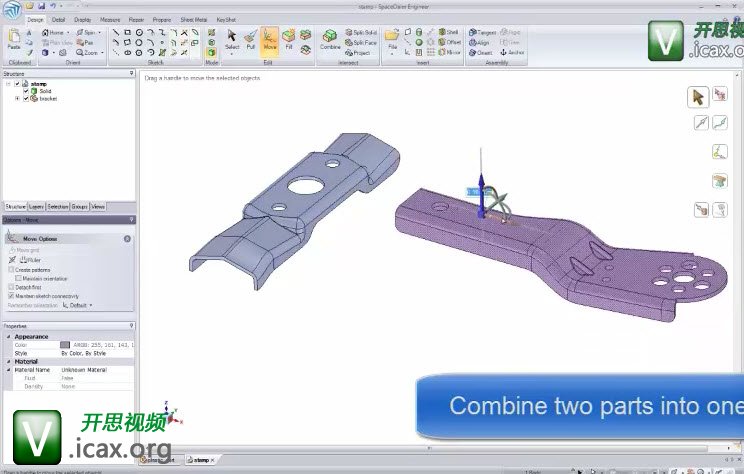Click the SpaceClaim application button
This screenshot has height=474, width=744.
[x=12, y=9]
